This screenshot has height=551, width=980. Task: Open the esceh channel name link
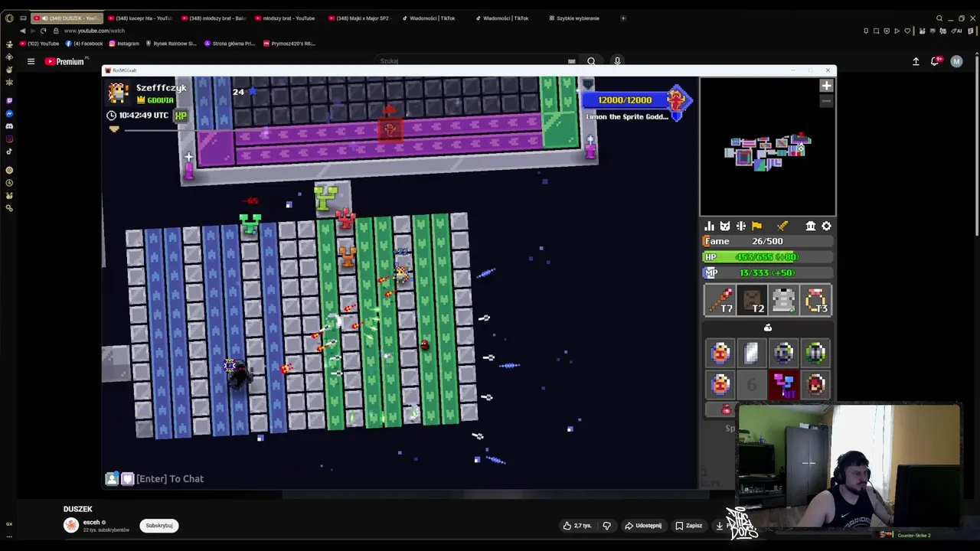(x=92, y=522)
